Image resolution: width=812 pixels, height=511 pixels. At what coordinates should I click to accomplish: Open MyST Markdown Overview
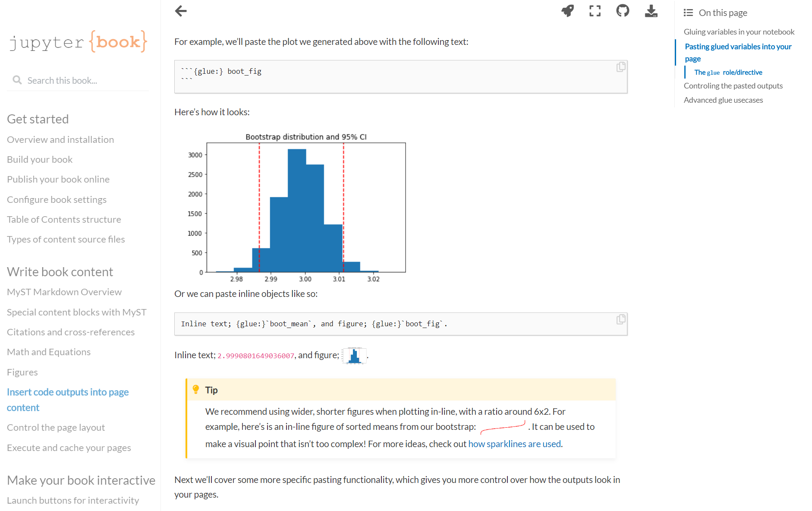64,292
